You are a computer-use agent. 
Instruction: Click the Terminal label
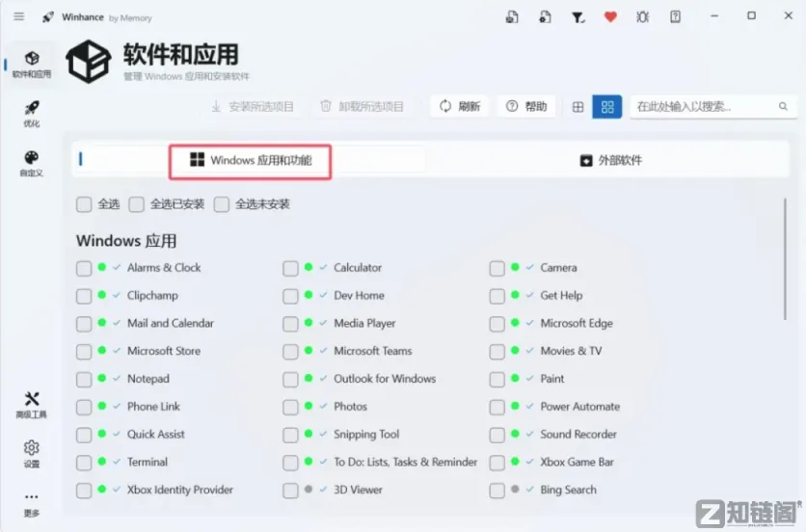click(x=148, y=462)
